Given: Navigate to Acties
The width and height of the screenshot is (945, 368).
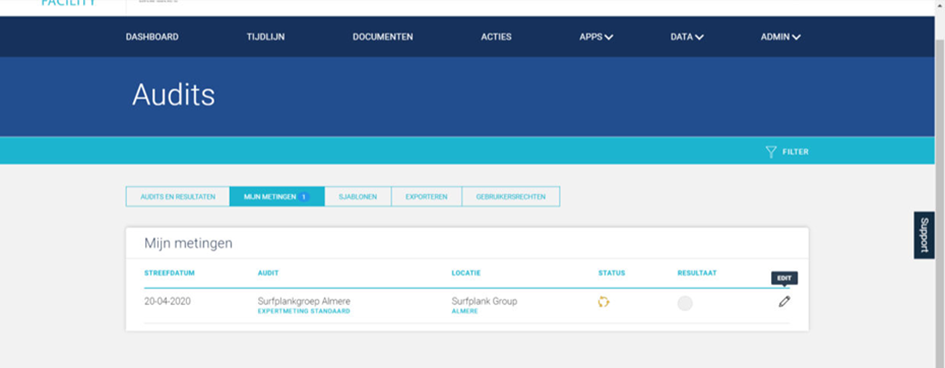Looking at the screenshot, I should (496, 37).
